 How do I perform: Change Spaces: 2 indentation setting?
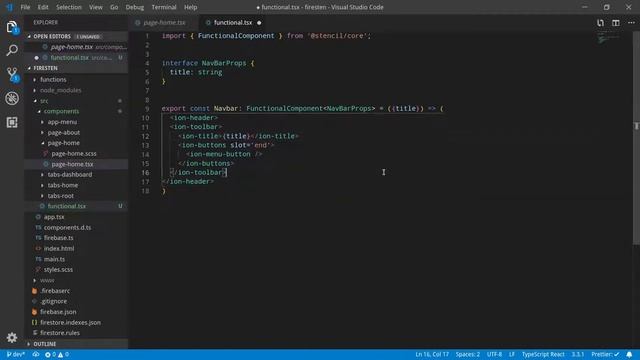coord(468,354)
